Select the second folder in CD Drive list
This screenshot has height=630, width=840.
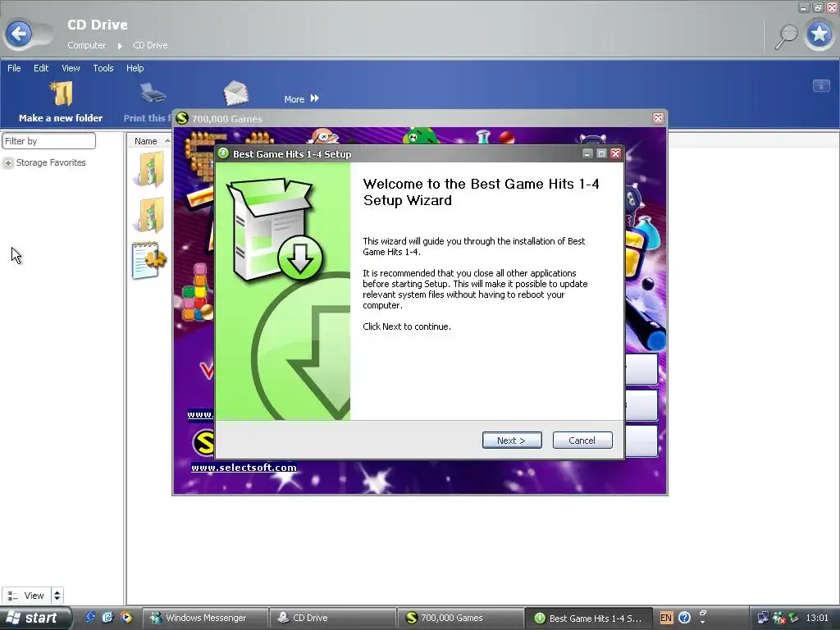coord(151,215)
